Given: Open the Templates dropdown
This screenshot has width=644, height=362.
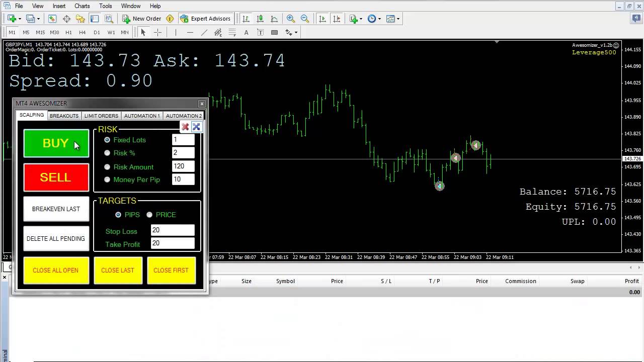Looking at the screenshot, I should pyautogui.click(x=393, y=19).
